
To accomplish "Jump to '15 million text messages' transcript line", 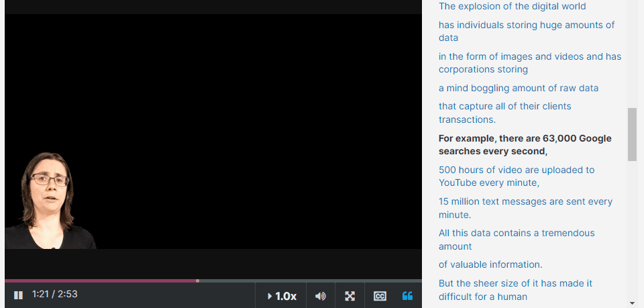I will click(x=525, y=208).
